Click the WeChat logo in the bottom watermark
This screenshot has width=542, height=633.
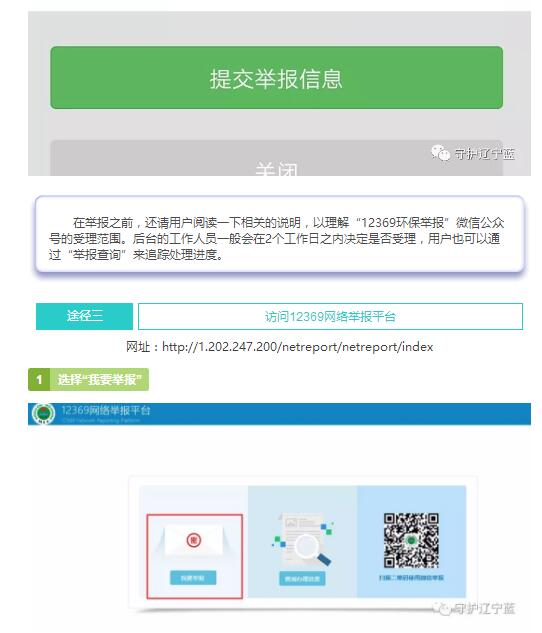(443, 608)
